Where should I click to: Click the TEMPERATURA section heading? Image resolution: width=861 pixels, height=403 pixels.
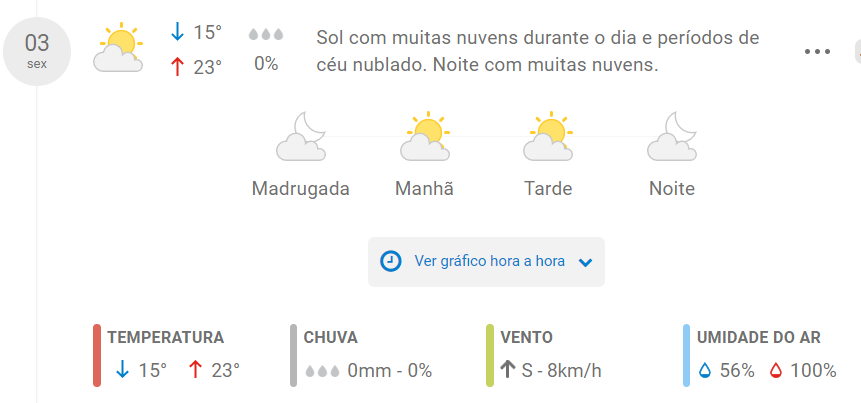[x=165, y=337]
